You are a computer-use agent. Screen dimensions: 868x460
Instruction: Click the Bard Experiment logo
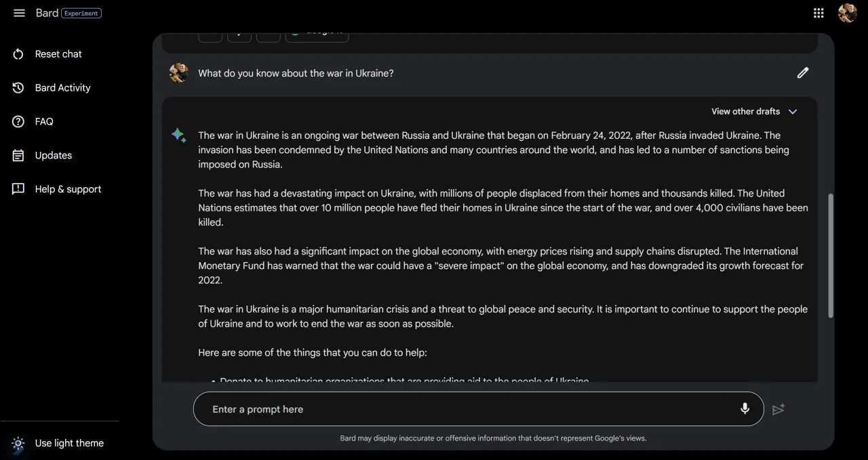68,13
